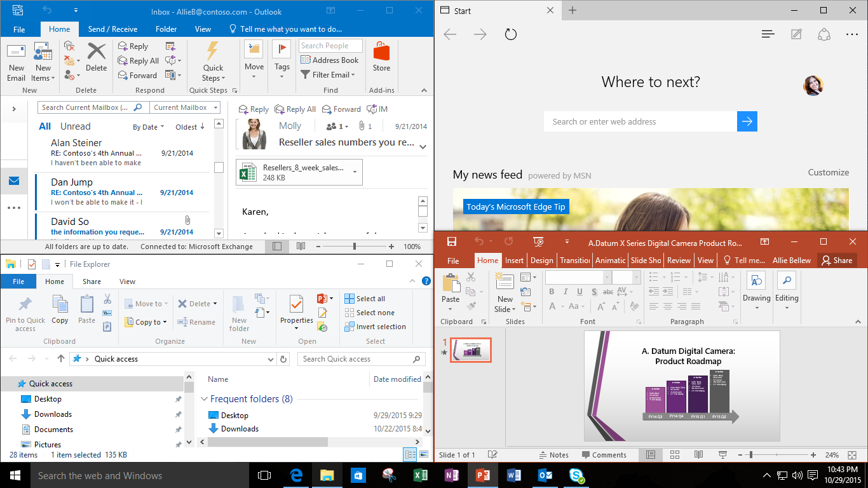Screen dimensions: 868x488
Task: Select the All filter in Outlook
Action: pyautogui.click(x=45, y=126)
